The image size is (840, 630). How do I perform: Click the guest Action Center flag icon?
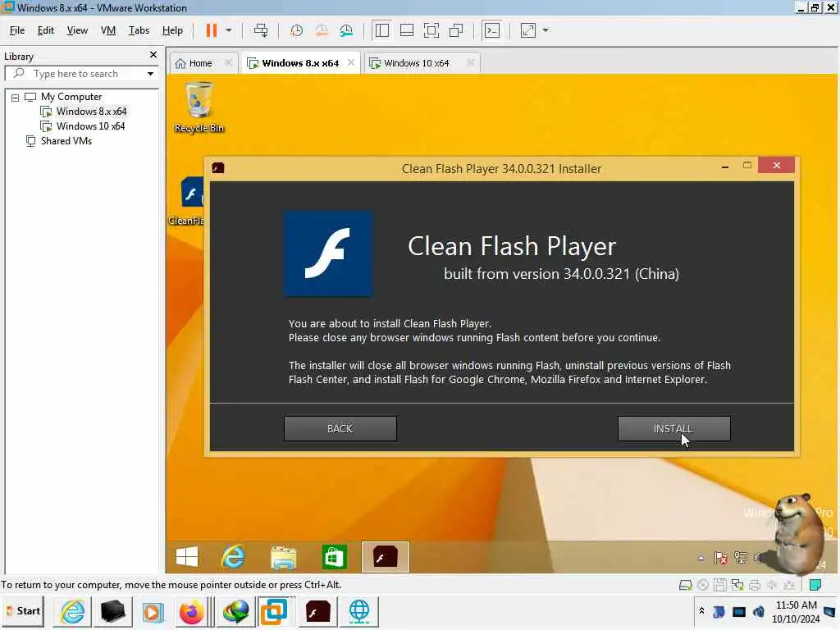(x=720, y=558)
